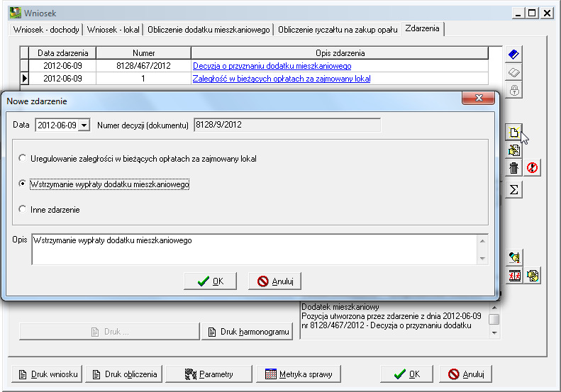Click the padlock icon
This screenshot has width=561, height=392.
513,90
